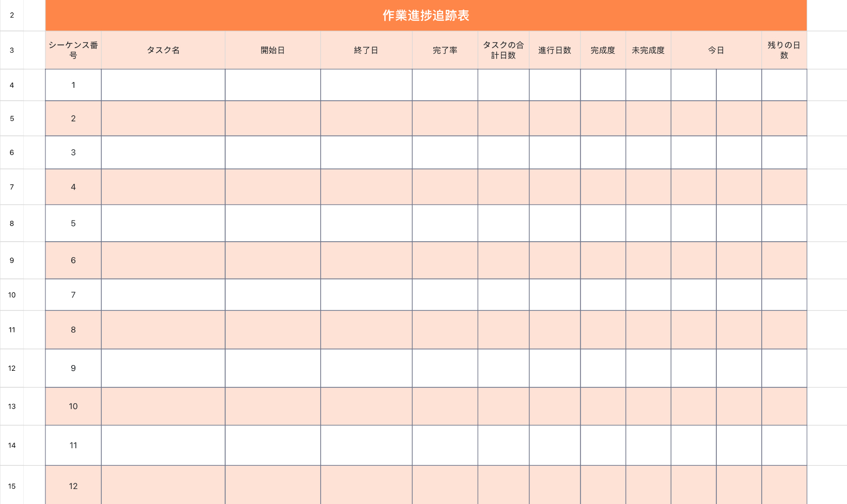
Task: Click the 開始日 cell for sequence 2
Action: click(x=273, y=118)
